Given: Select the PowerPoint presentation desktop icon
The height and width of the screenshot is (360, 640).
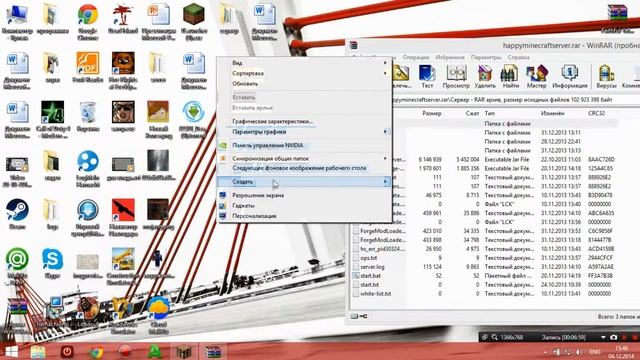Looking at the screenshot, I should coord(158,21).
